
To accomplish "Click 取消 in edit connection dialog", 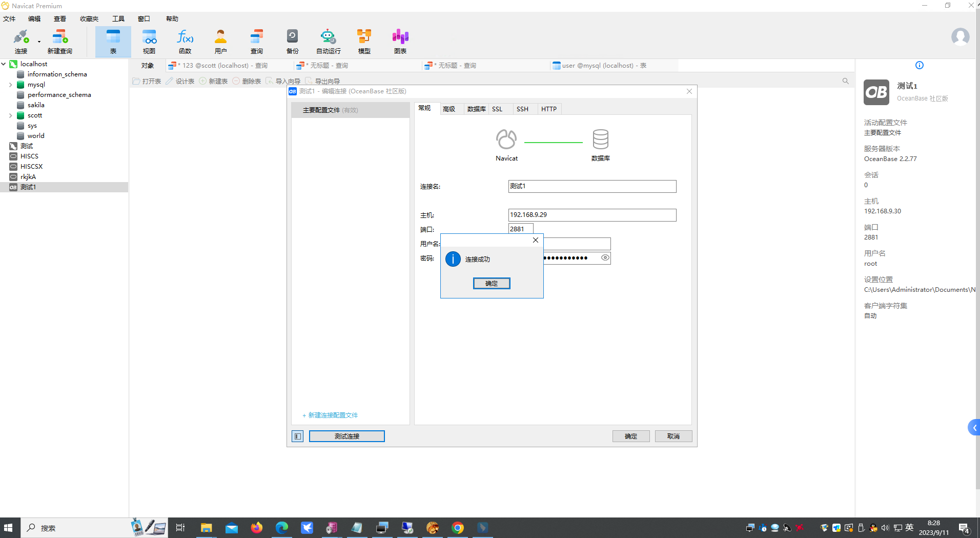I will pyautogui.click(x=673, y=436).
